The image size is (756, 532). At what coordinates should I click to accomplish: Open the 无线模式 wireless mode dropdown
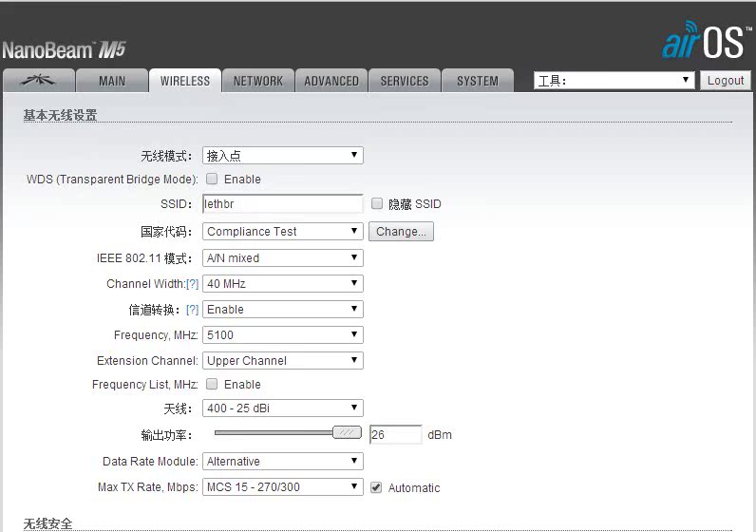tap(282, 155)
